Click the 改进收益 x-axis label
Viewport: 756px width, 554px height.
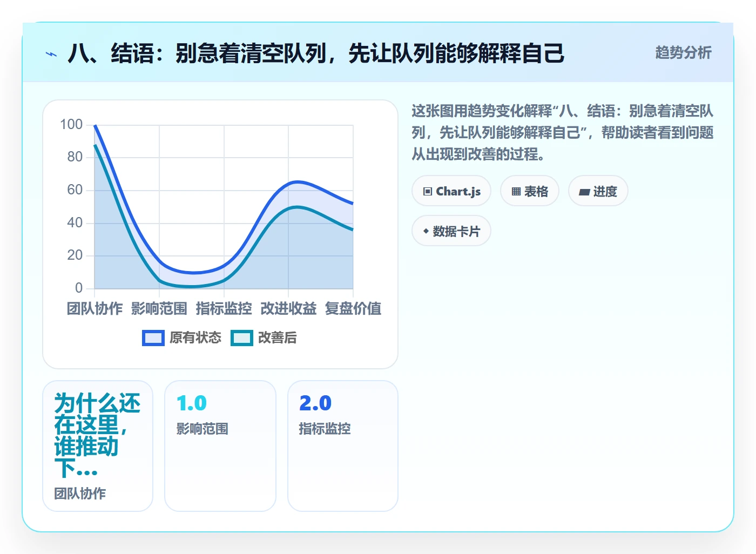pyautogui.click(x=288, y=309)
